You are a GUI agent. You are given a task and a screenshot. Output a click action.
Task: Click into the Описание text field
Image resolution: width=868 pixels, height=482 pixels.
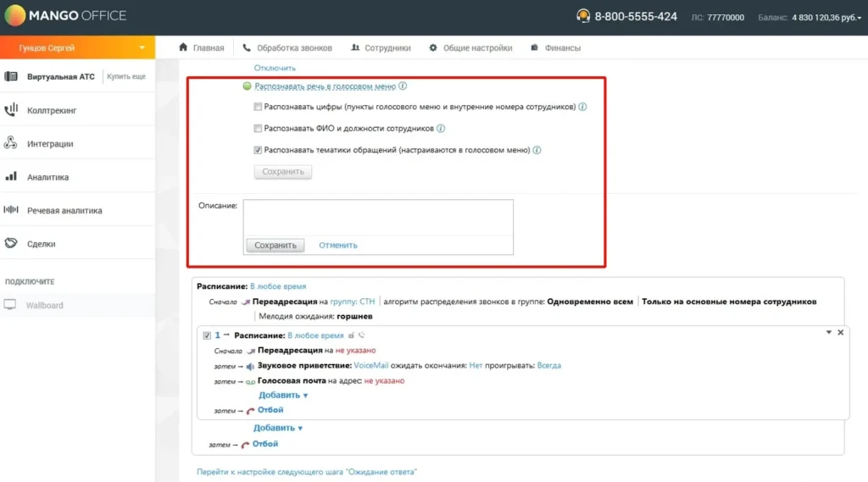coord(378,218)
